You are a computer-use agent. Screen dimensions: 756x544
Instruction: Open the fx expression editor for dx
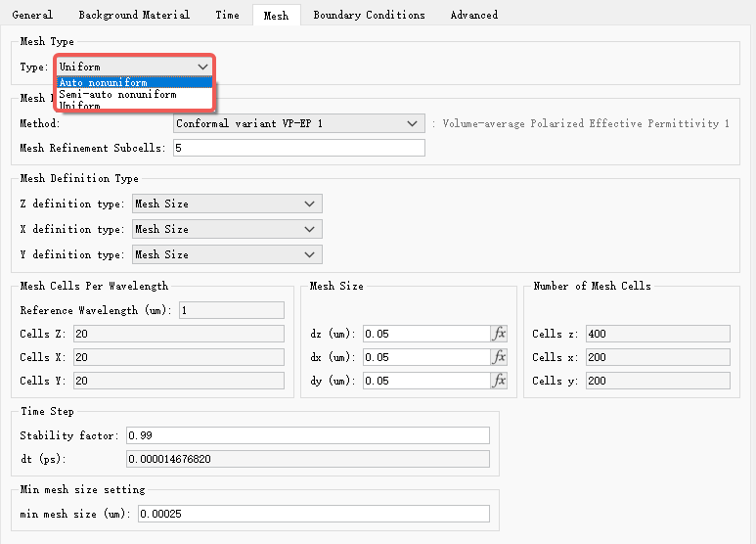(x=499, y=357)
